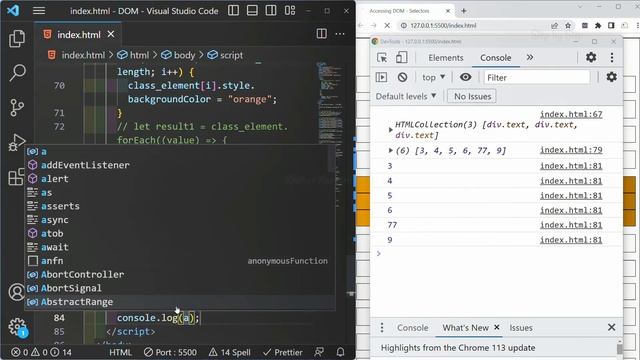Open the Accounts menu in activity bar

[16, 292]
